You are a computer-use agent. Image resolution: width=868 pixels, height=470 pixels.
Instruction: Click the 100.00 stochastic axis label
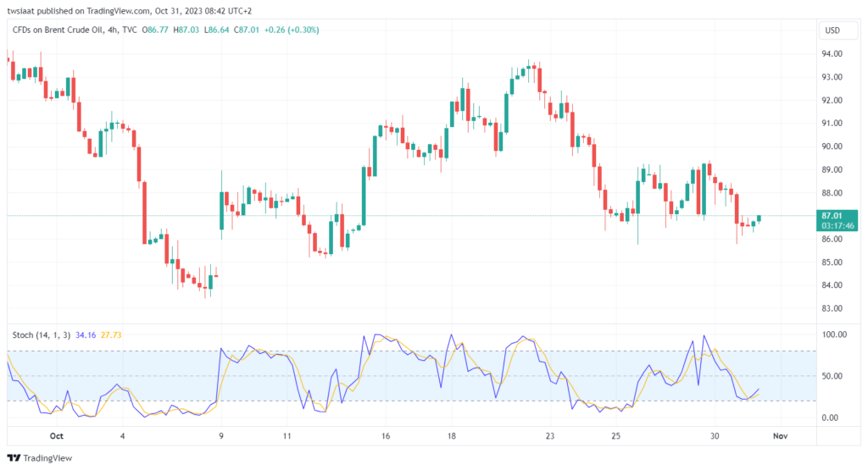click(x=834, y=335)
